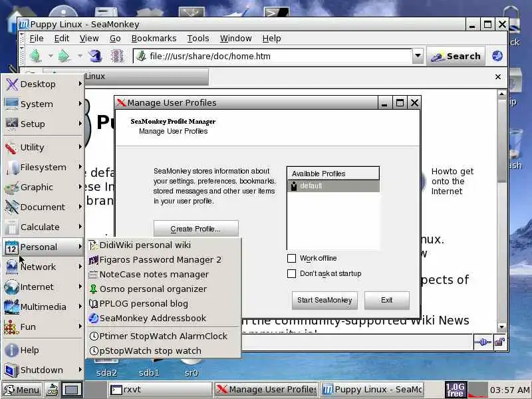
Task: Select Fun in the Puppy menu
Action: point(43,327)
